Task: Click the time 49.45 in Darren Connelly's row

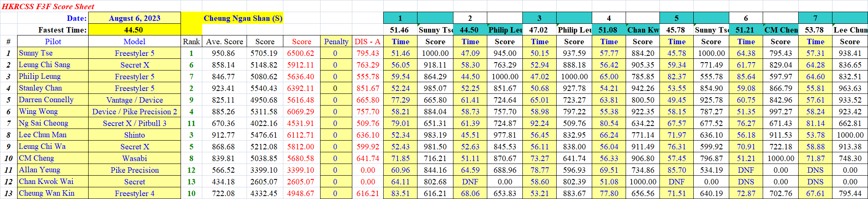Action: point(677,100)
